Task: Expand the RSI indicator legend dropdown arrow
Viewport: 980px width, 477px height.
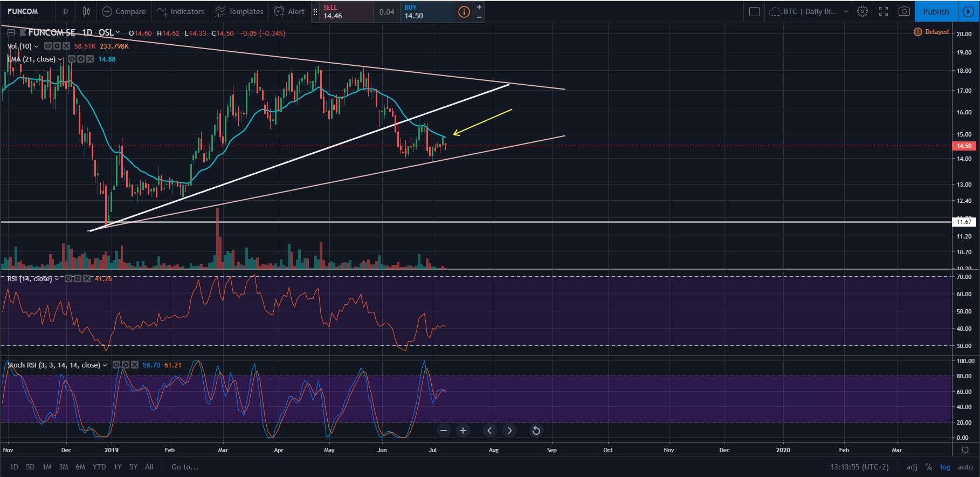Action: point(57,279)
